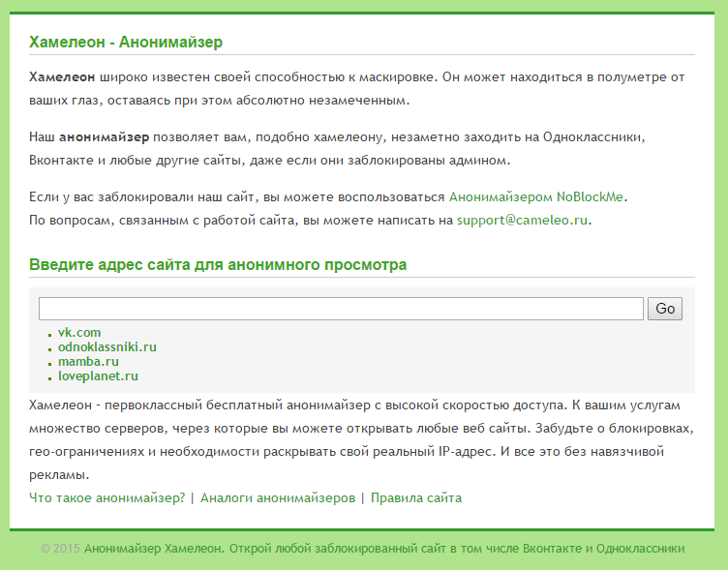Click the support@cameleo.ru email link
728x570 pixels.
(523, 220)
